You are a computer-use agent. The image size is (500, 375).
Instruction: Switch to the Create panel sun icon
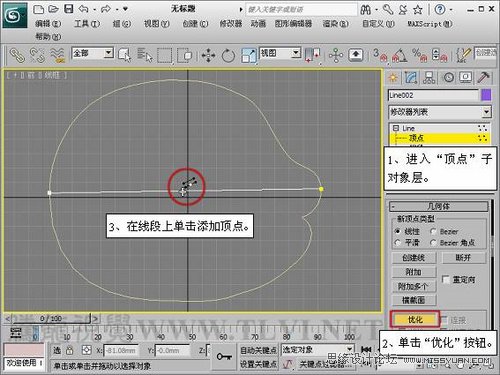393,78
